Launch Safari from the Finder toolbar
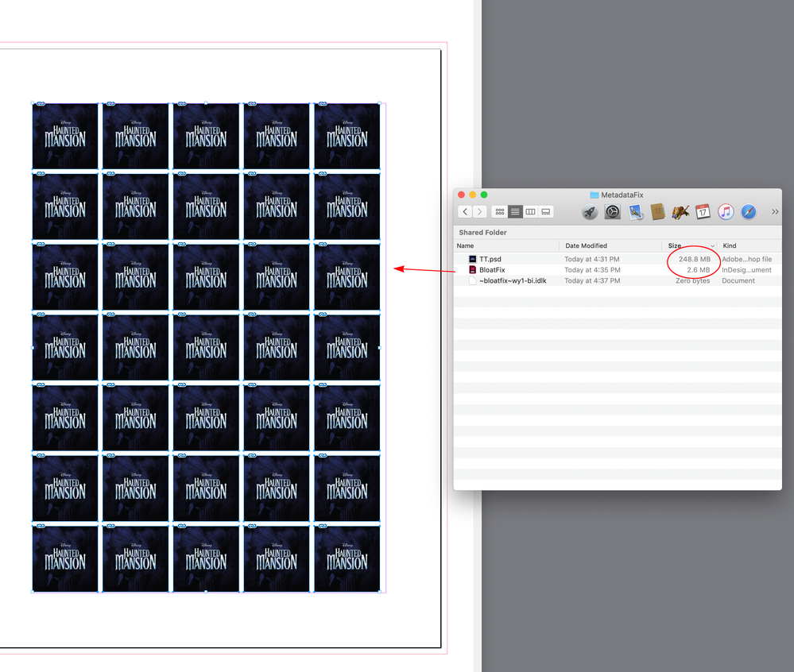 tap(748, 211)
